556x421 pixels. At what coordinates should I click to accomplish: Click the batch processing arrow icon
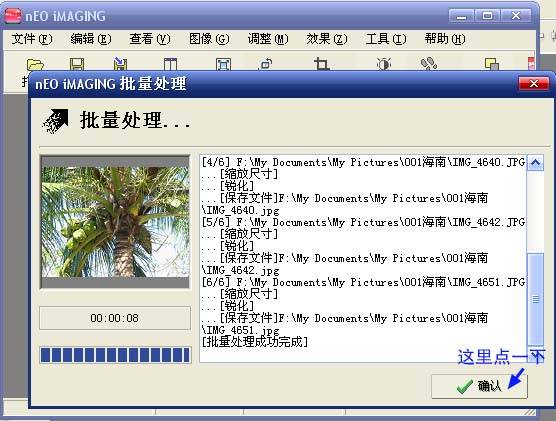tap(55, 121)
